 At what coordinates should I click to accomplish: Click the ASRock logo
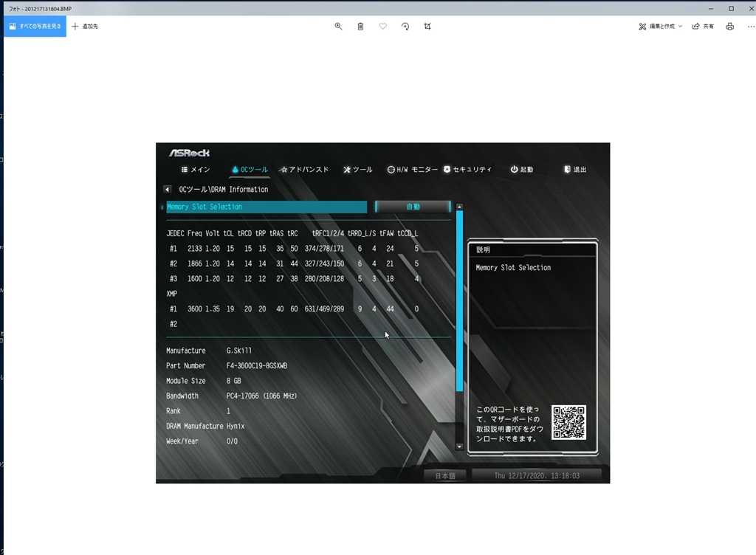coord(189,153)
